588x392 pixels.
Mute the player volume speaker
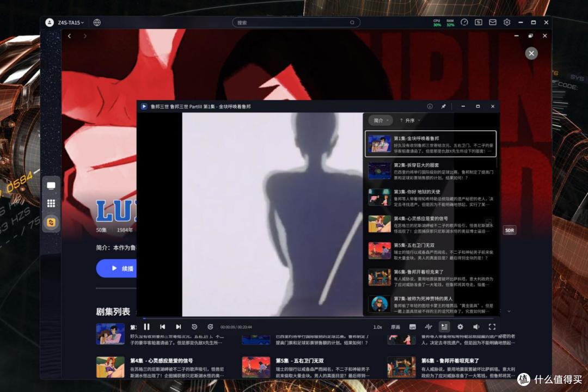(476, 327)
